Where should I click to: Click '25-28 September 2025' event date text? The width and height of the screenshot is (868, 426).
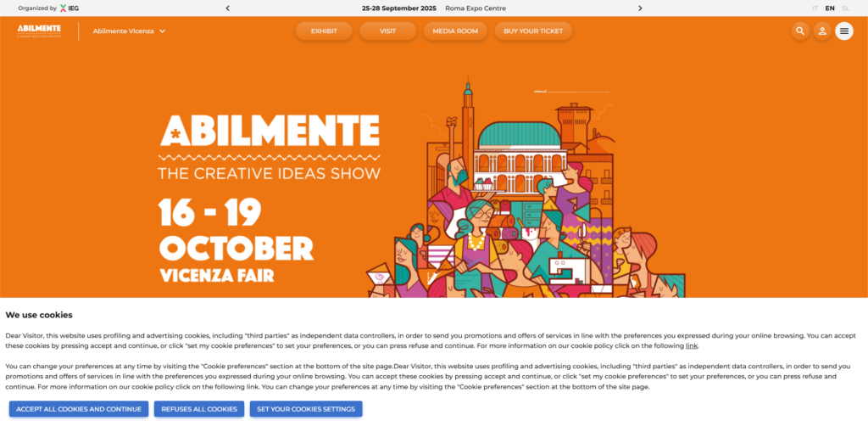(x=399, y=8)
